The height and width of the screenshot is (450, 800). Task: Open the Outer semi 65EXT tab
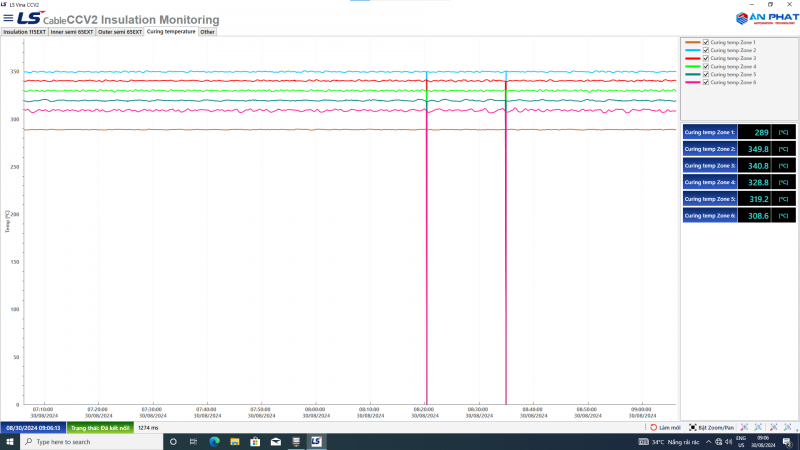pyautogui.click(x=119, y=32)
